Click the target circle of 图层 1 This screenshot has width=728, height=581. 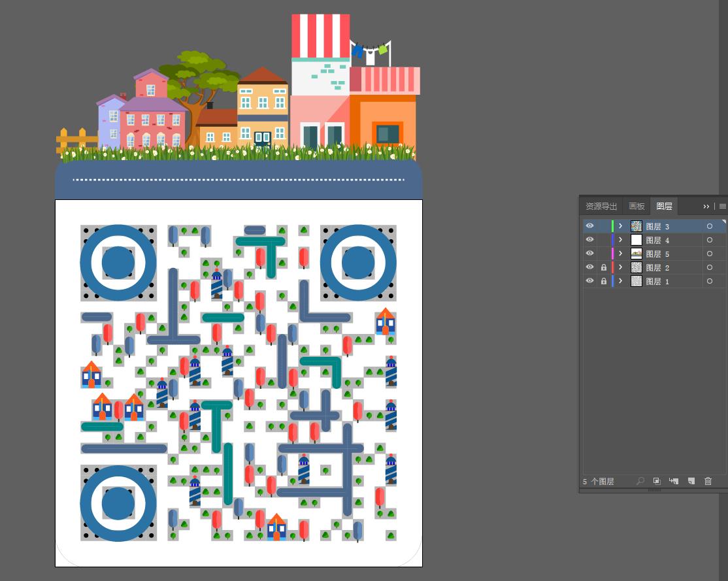click(710, 281)
